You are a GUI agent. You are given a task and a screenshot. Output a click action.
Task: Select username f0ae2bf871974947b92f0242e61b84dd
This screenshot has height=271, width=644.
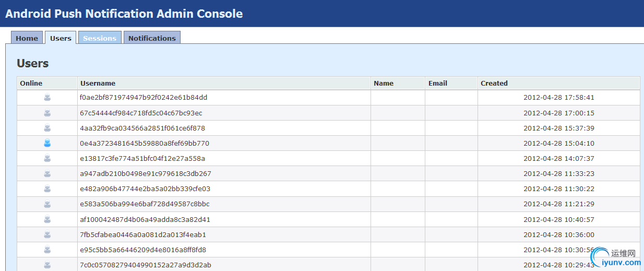pos(144,98)
